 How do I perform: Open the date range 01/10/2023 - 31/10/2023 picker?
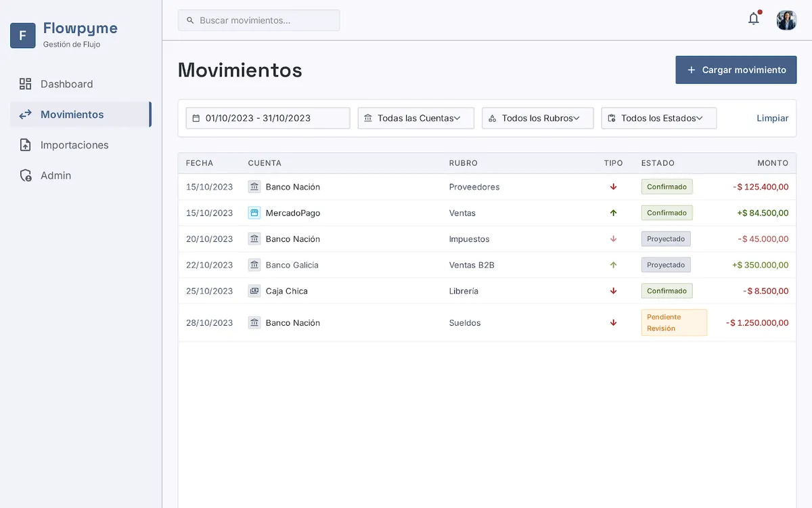point(268,118)
